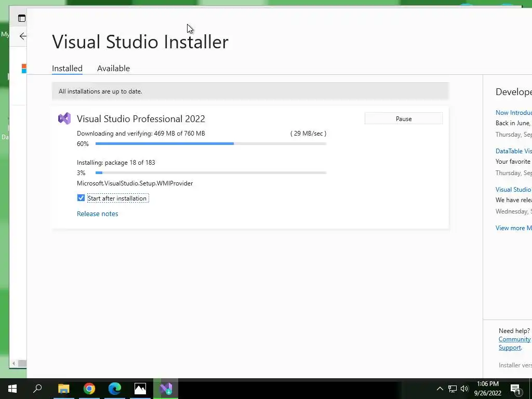Open the notification center icon
The height and width of the screenshot is (399, 532).
pos(515,389)
